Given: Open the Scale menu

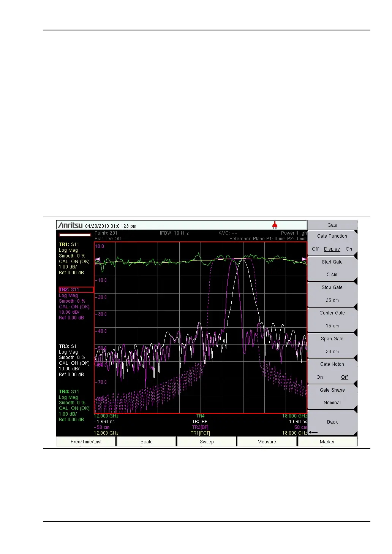Looking at the screenshot, I should (x=147, y=441).
